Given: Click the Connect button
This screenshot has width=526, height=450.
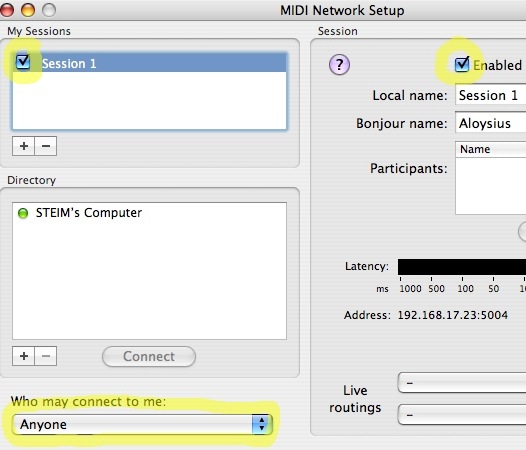Looking at the screenshot, I should coord(149,356).
